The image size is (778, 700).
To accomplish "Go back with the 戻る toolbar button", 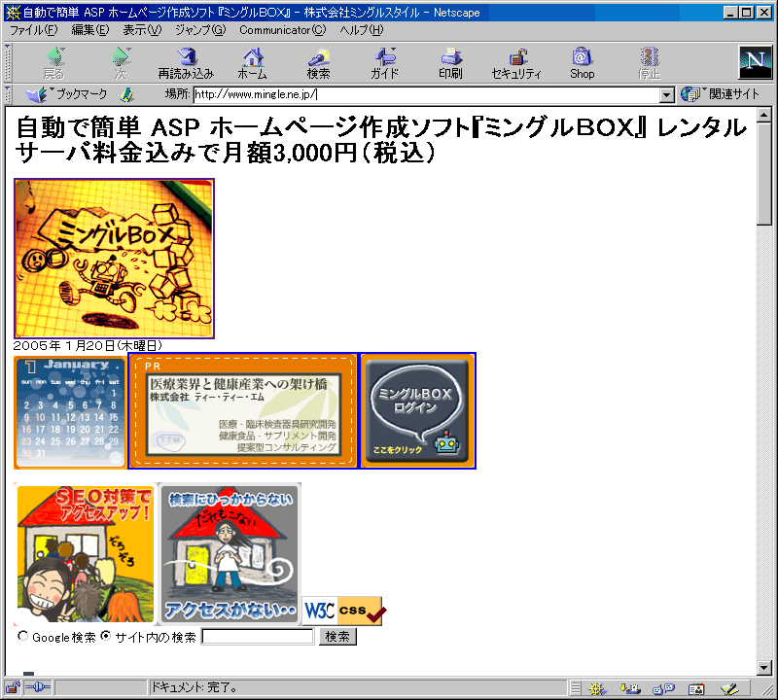I will (54, 63).
